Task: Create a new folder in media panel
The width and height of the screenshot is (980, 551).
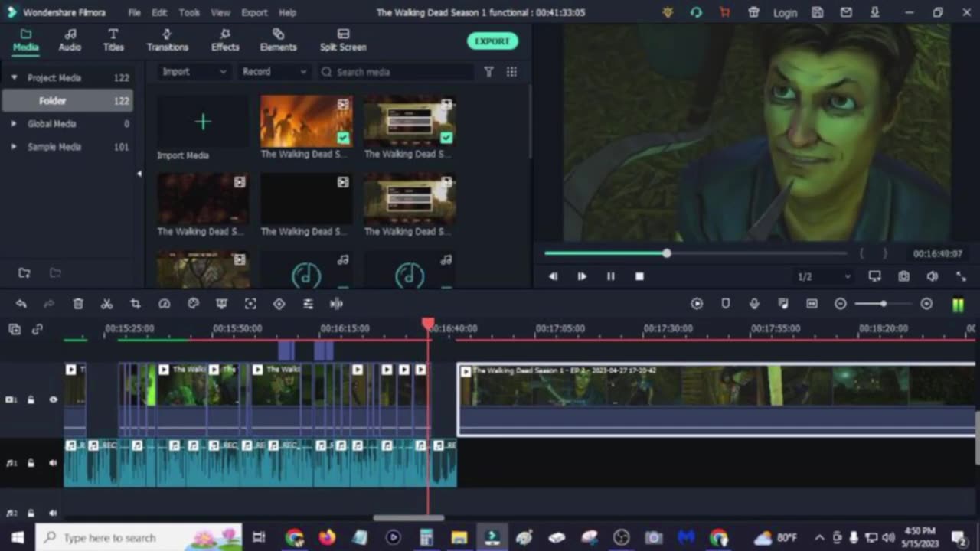Action: (x=24, y=273)
